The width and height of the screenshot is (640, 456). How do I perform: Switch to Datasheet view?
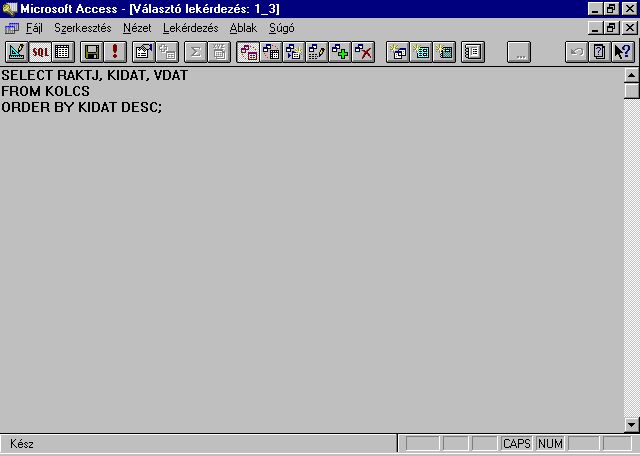pyautogui.click(x=63, y=52)
